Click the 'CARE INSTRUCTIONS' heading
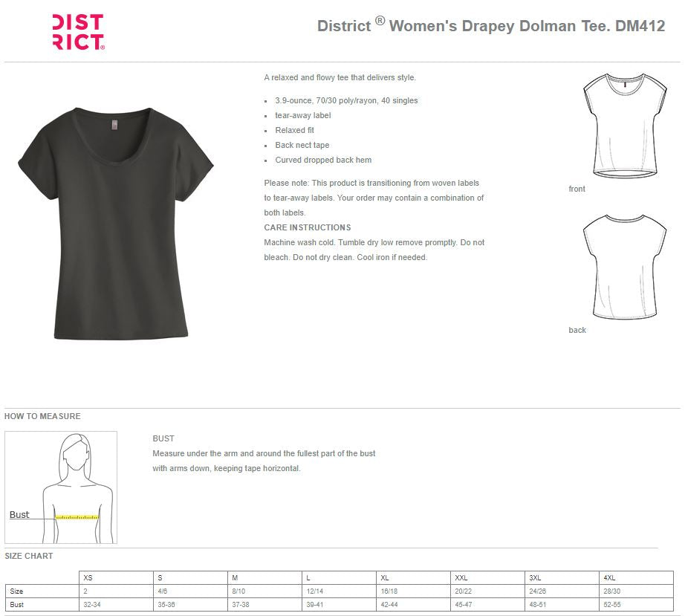The width and height of the screenshot is (685, 616). tap(307, 227)
